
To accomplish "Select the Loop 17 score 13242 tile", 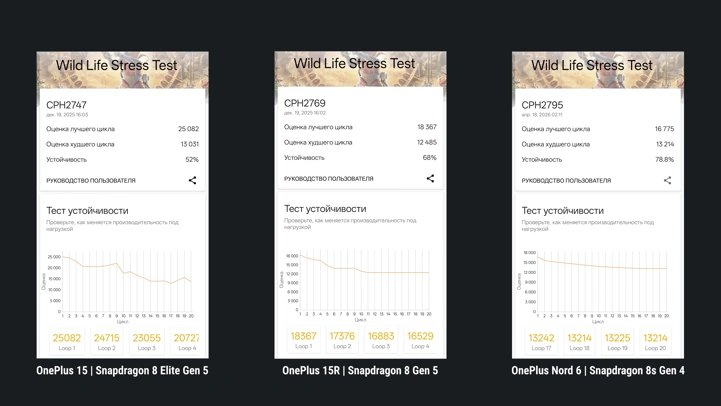I will tap(541, 341).
